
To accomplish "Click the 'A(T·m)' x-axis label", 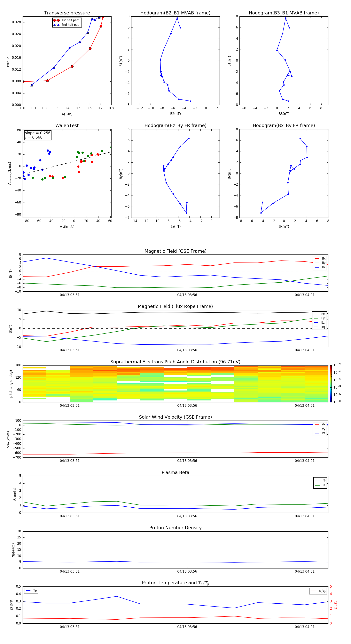I will pos(67,114).
